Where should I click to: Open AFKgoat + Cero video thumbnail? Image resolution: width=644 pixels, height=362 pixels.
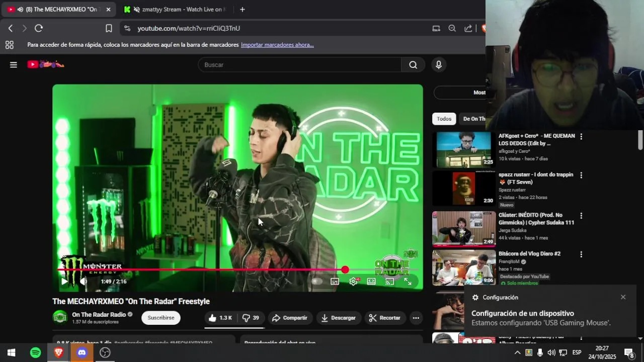tap(463, 149)
